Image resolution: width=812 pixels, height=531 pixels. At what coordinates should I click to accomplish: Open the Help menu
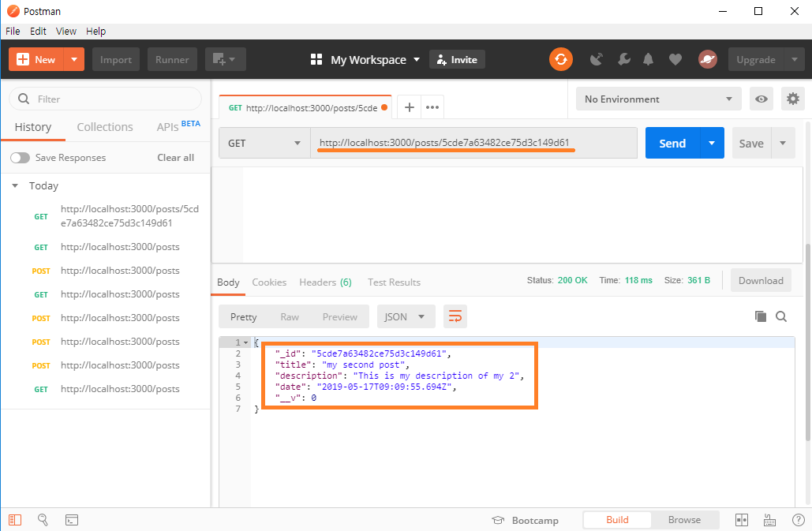tap(95, 31)
